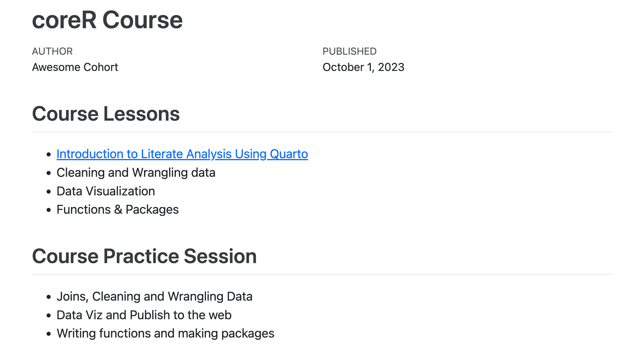Open the Introduction to Literate Analysis Using Quarto link
The image size is (634, 364).
(x=182, y=154)
